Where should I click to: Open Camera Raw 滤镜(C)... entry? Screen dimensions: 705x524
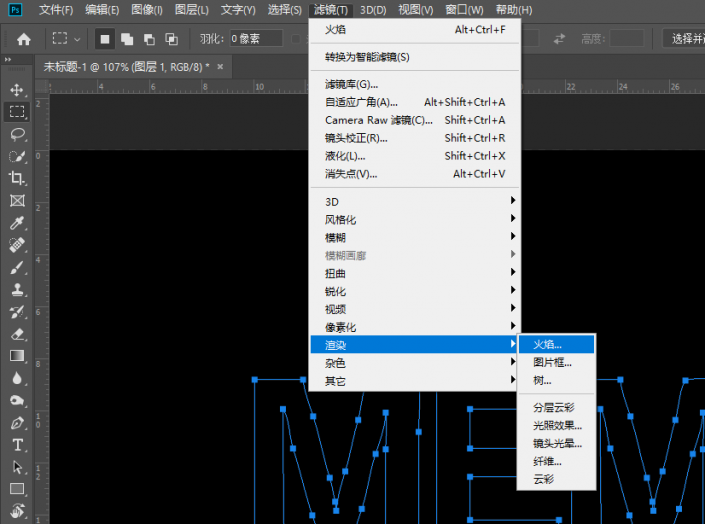[x=415, y=120]
